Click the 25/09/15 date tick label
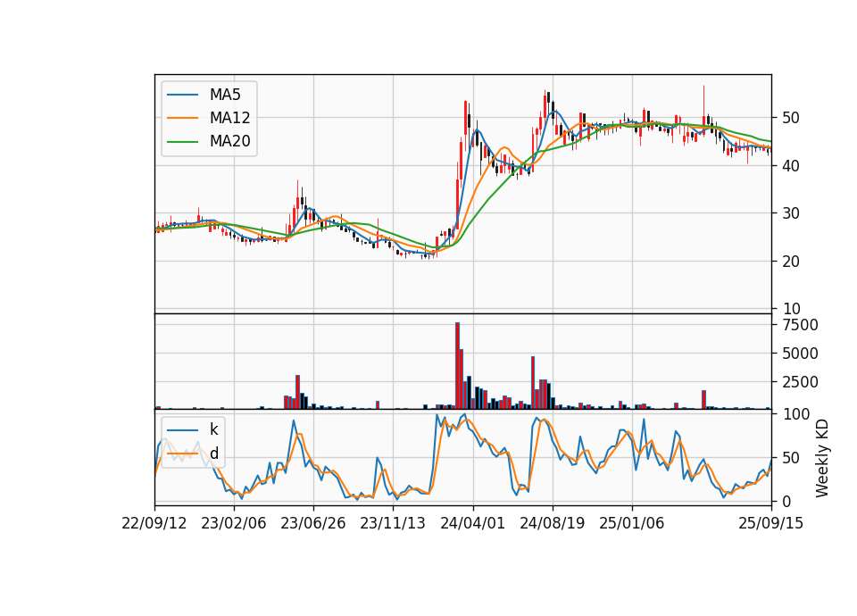 (770, 523)
